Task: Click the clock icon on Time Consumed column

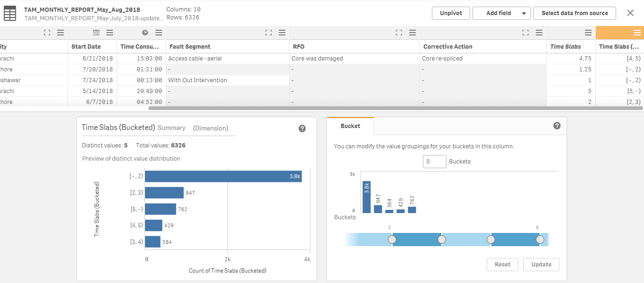Action: click(146, 33)
